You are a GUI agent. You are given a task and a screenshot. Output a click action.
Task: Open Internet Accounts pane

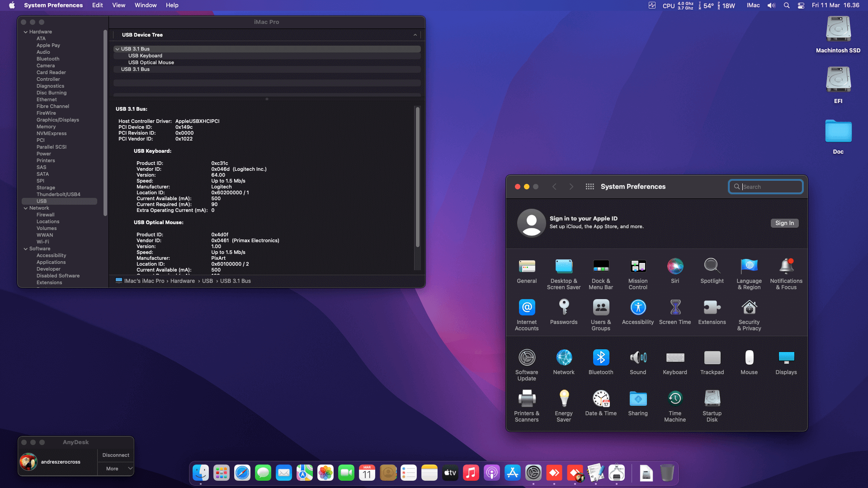click(x=527, y=315)
